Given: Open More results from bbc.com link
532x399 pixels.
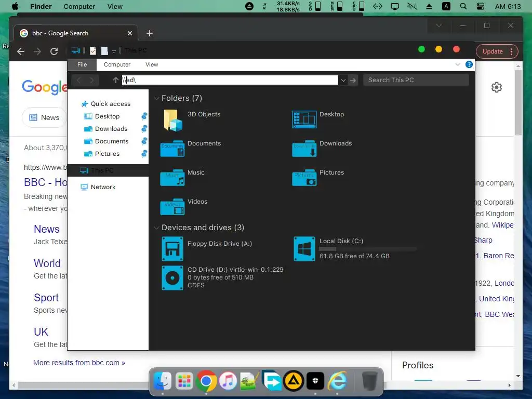Looking at the screenshot, I should point(79,363).
